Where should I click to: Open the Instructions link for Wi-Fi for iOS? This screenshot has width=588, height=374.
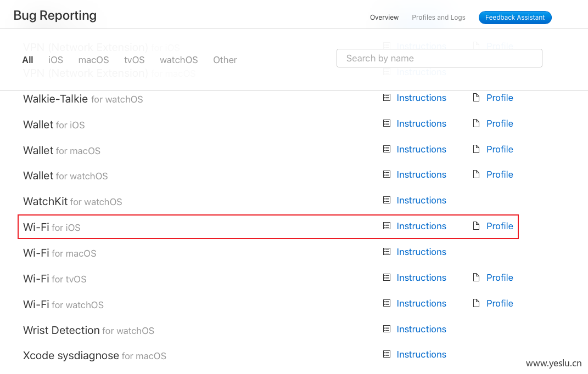coord(421,226)
